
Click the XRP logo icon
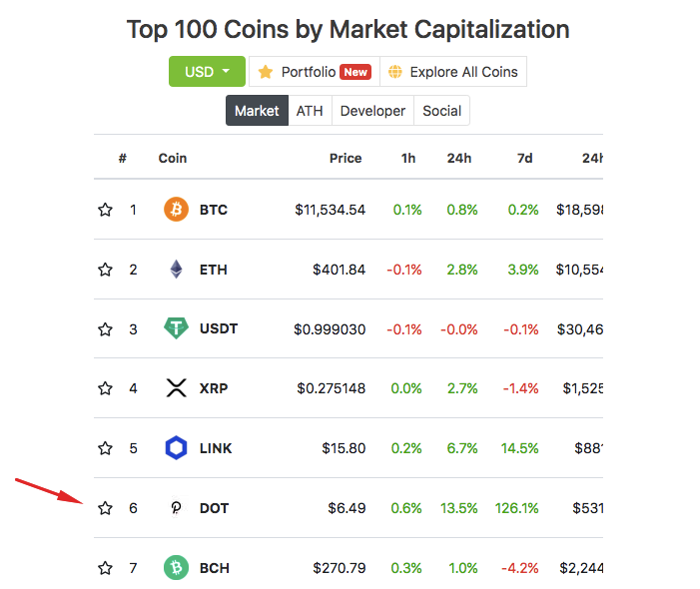176,388
